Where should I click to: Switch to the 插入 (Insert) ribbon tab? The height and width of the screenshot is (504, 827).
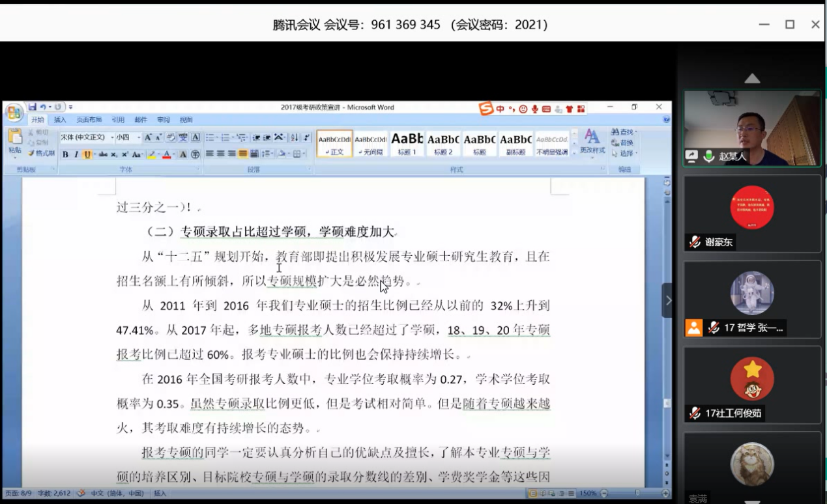point(60,120)
